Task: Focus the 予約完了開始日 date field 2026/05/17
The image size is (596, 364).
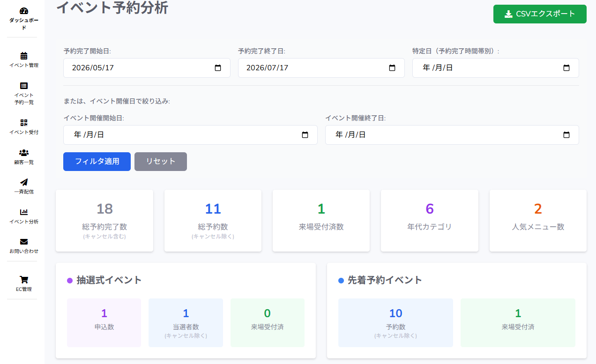Action: pyautogui.click(x=147, y=68)
